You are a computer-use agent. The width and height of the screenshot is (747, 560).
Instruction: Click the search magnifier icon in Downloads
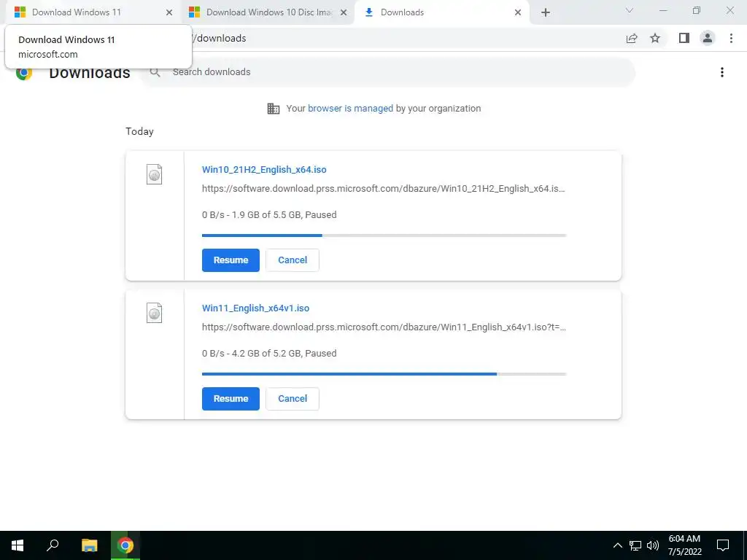click(155, 72)
